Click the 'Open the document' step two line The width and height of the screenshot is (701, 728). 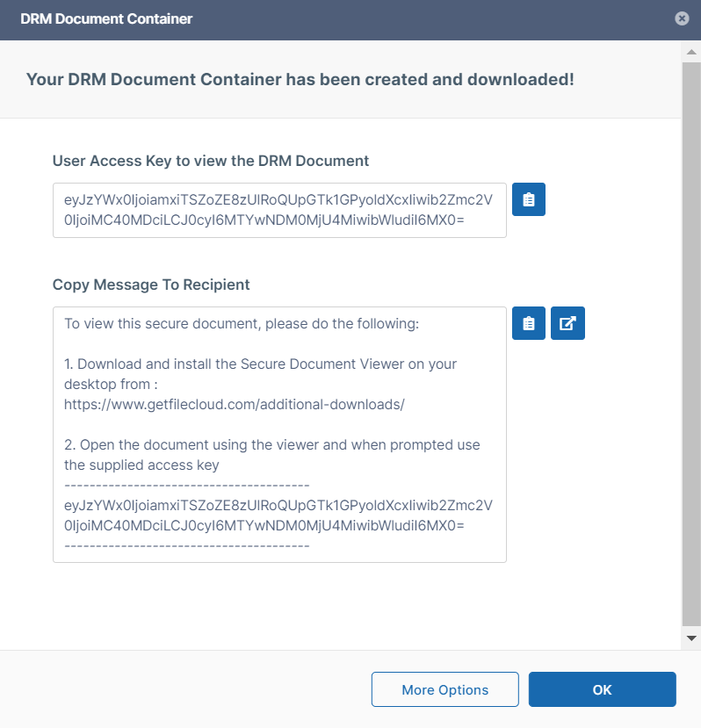pyautogui.click(x=271, y=444)
